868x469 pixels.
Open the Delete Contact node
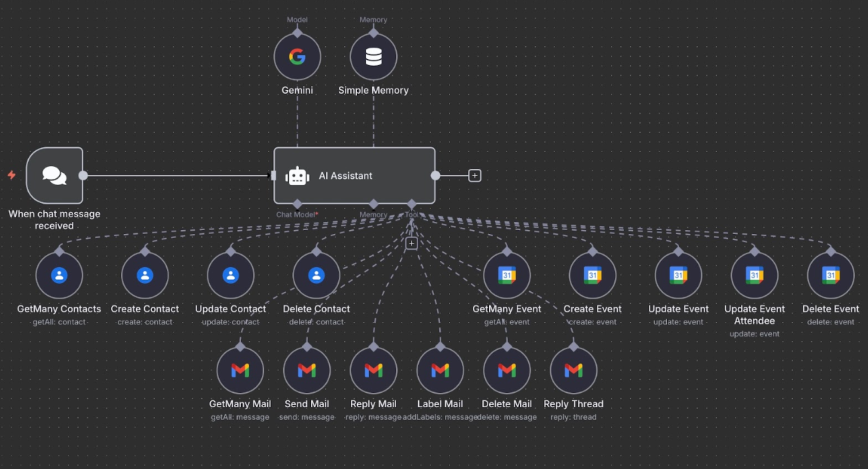[x=316, y=275]
